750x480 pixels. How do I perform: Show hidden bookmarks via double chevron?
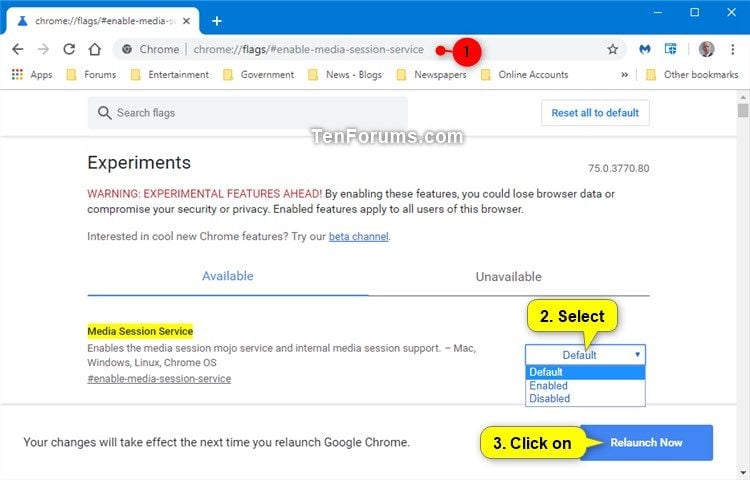coord(624,75)
